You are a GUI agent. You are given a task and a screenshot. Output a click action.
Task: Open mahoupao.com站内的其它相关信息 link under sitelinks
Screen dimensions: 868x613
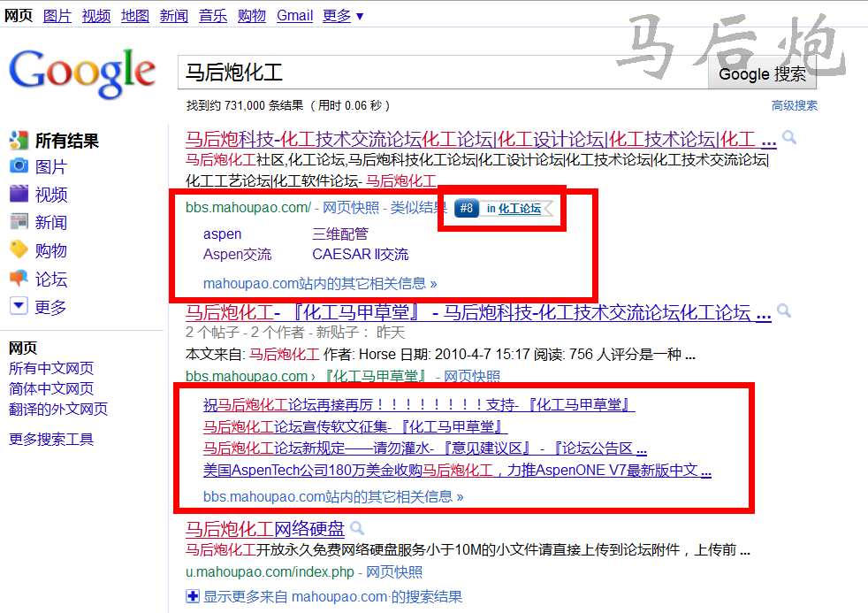click(320, 284)
